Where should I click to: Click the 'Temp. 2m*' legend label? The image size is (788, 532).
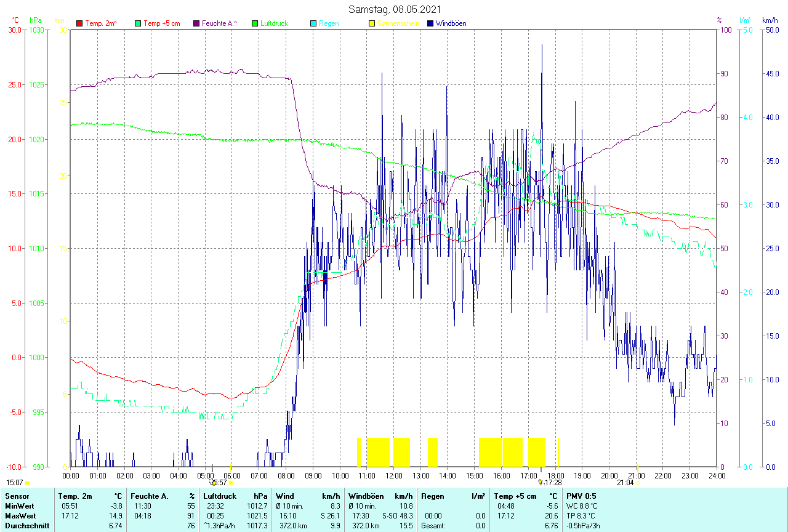(101, 23)
